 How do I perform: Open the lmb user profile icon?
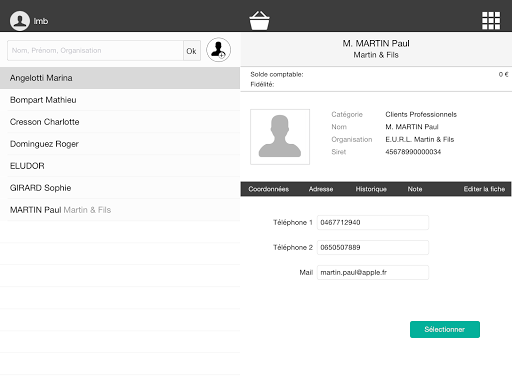(x=20, y=21)
